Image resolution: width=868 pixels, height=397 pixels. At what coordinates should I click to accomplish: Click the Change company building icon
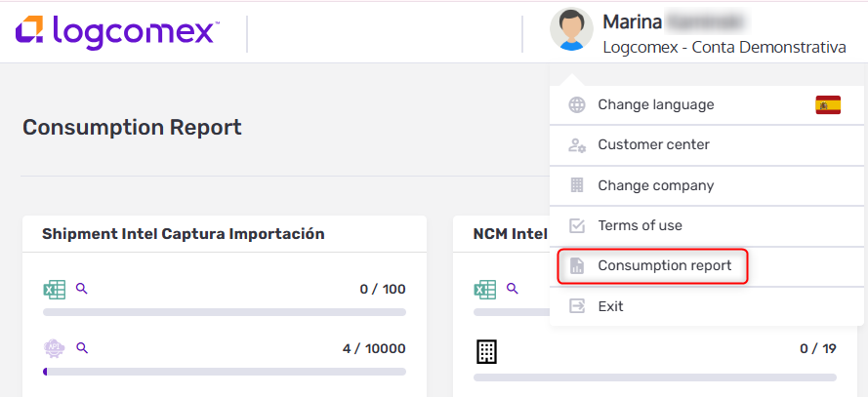tap(577, 185)
